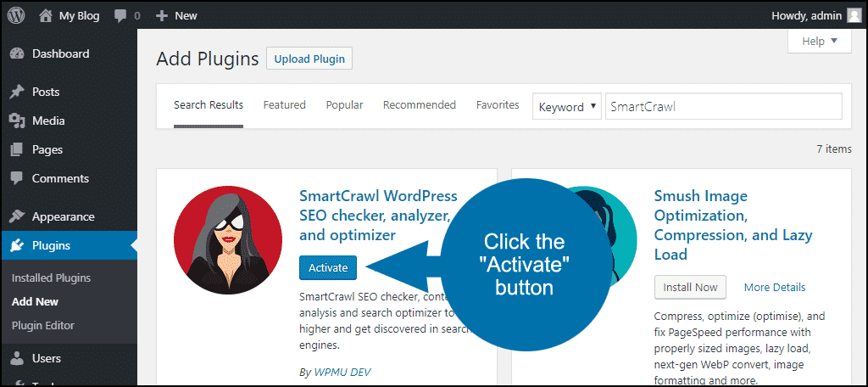Click the Activate button for SmartCrawl

point(328,268)
